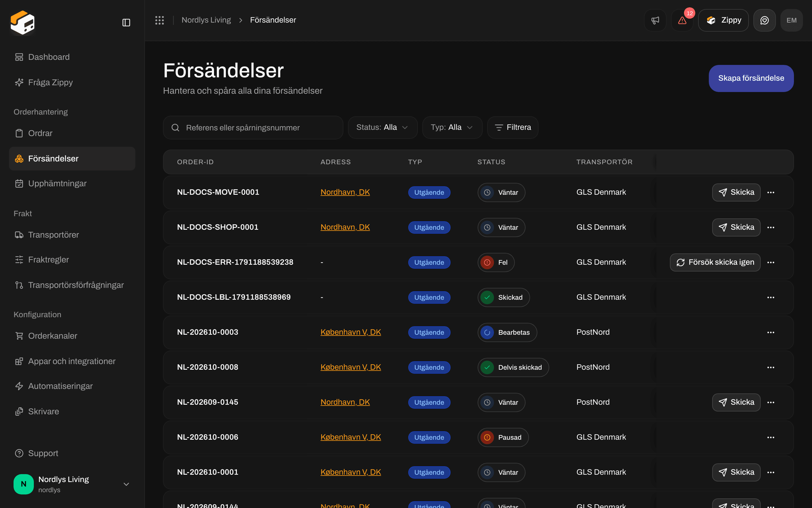Open Ordrar in the sidebar
The image size is (812, 508).
click(72, 133)
